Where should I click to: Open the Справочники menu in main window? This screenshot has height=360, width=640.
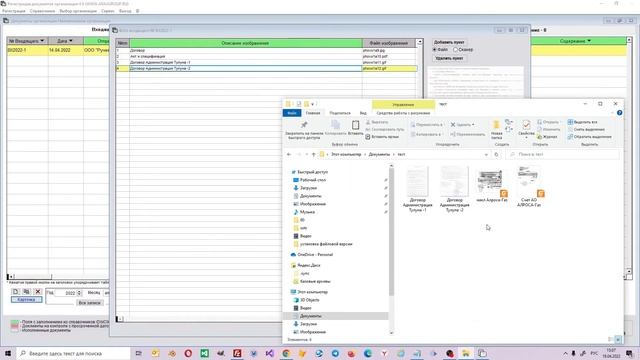coord(42,11)
